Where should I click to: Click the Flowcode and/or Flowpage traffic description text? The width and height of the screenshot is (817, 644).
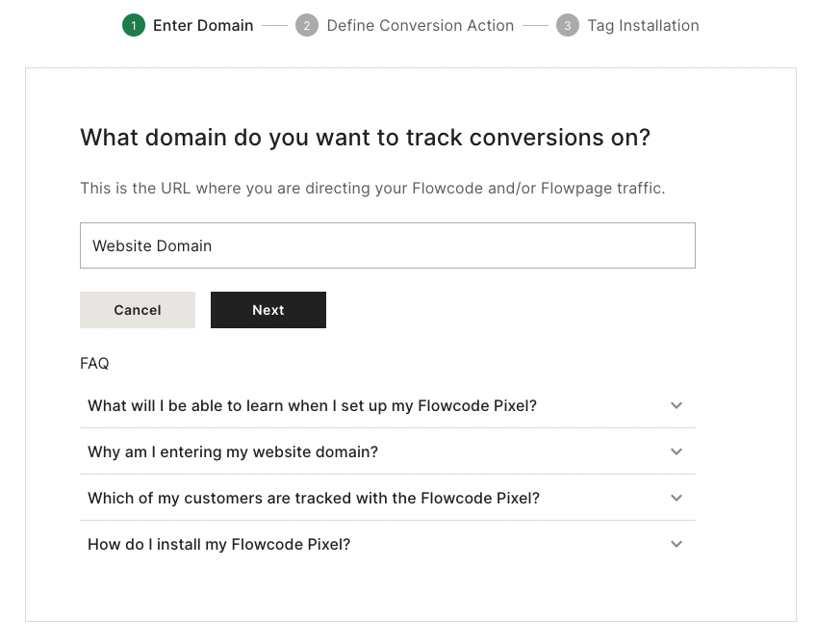click(x=372, y=188)
